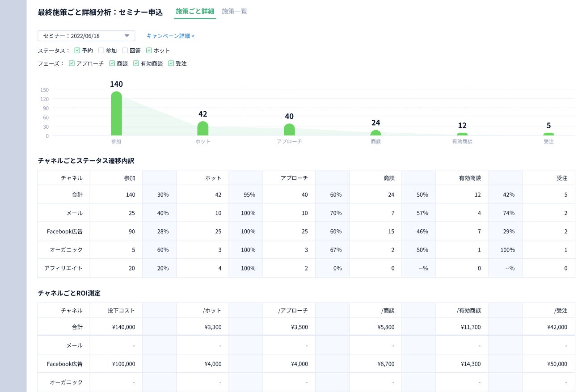Uncheck the ホット status checkbox

149,51
